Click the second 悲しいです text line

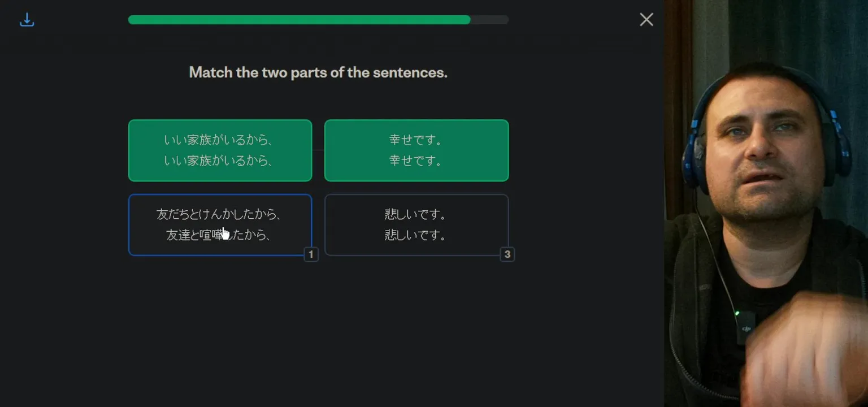point(416,235)
